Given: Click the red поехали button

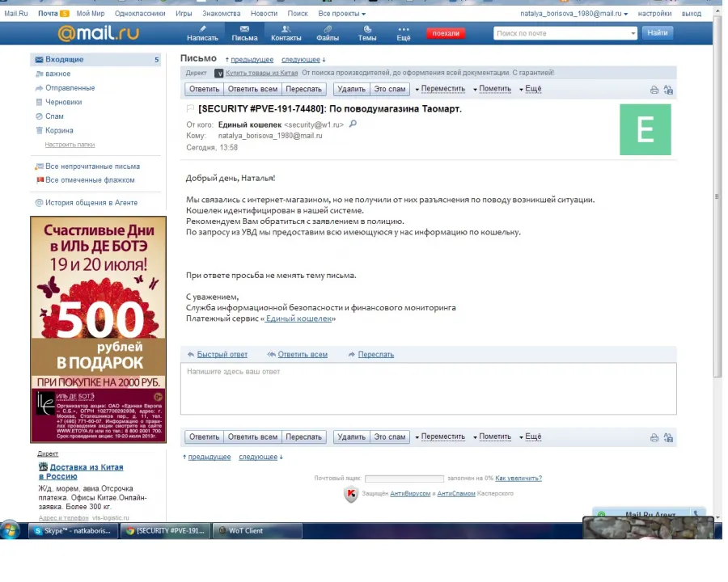Looking at the screenshot, I should (x=446, y=33).
